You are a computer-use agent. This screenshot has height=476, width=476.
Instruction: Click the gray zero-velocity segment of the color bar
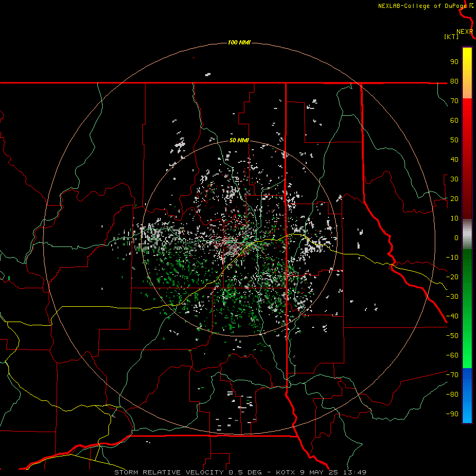tap(467, 234)
